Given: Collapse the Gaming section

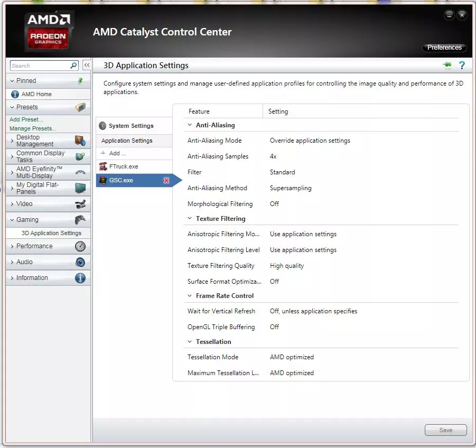Looking at the screenshot, I should coord(12,220).
